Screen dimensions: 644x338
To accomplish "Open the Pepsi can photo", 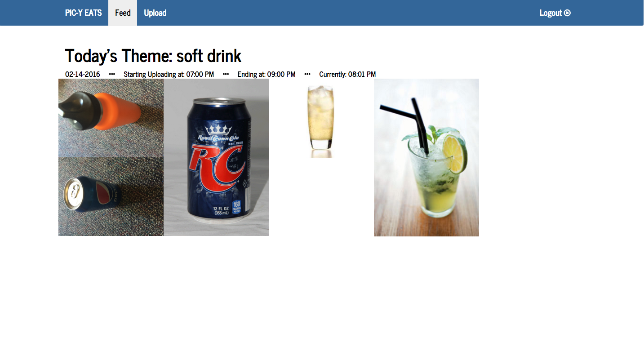I will (111, 196).
